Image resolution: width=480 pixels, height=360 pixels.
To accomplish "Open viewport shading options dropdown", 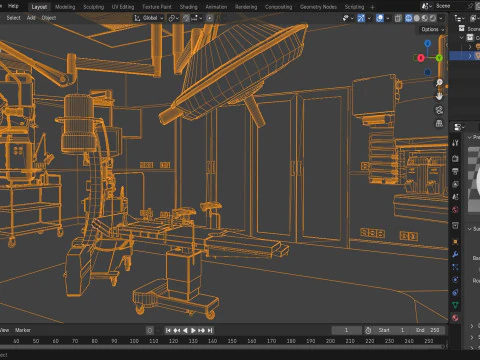I will click(x=441, y=18).
